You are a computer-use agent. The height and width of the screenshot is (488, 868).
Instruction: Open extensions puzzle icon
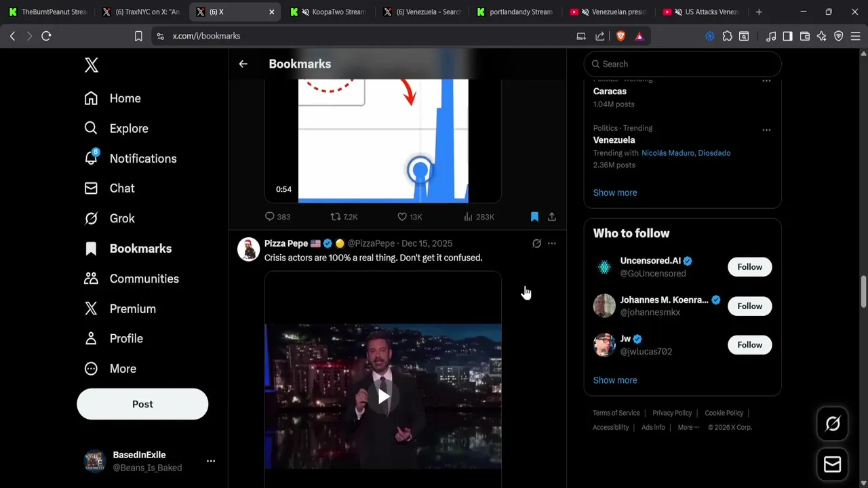coord(728,36)
